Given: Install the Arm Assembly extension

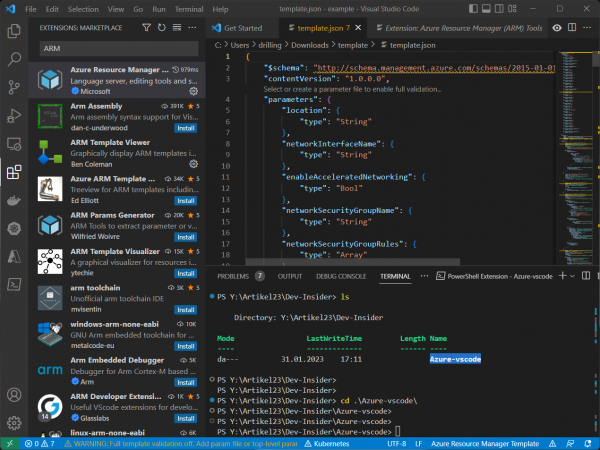Looking at the screenshot, I should pyautogui.click(x=186, y=128).
